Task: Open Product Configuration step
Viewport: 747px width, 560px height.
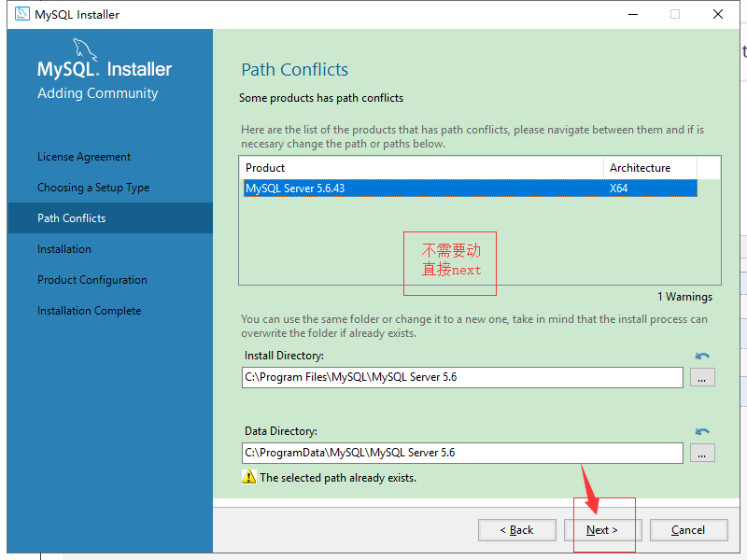Action: [x=92, y=280]
